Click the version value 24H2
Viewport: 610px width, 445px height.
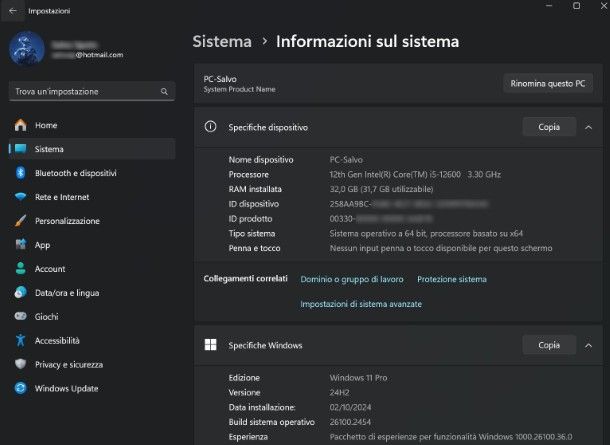(339, 392)
